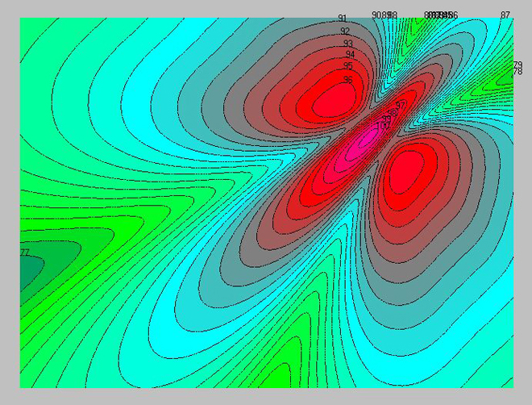Click the magenta peak region in the center
This screenshot has width=532, height=405.
coord(364,143)
